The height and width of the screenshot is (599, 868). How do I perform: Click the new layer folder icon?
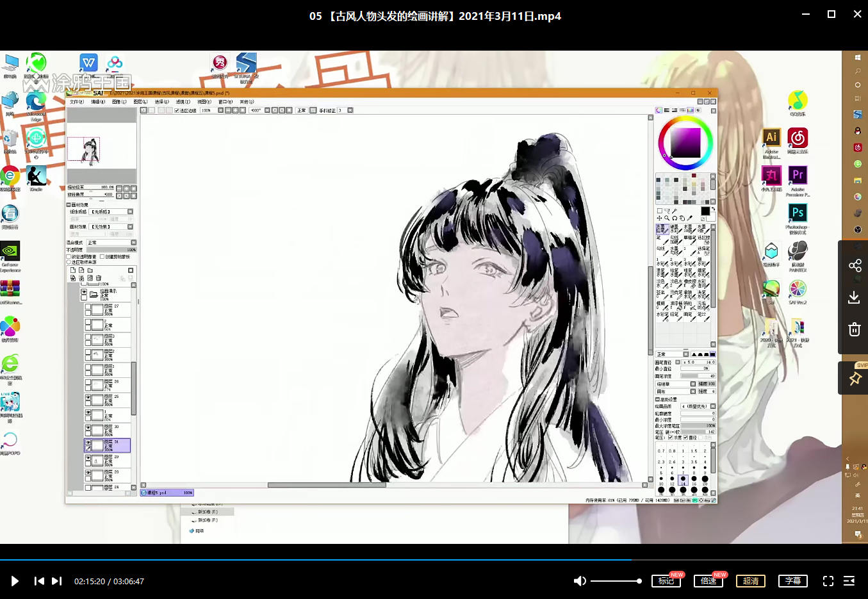[x=90, y=270]
